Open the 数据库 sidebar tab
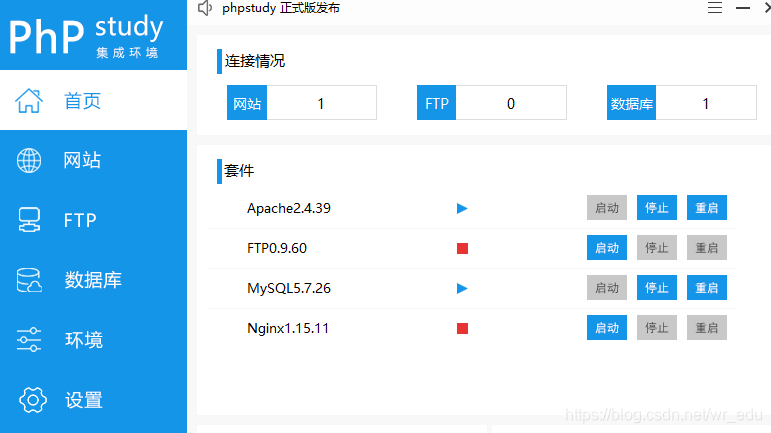Screen dimensions: 771x433 coord(93,280)
